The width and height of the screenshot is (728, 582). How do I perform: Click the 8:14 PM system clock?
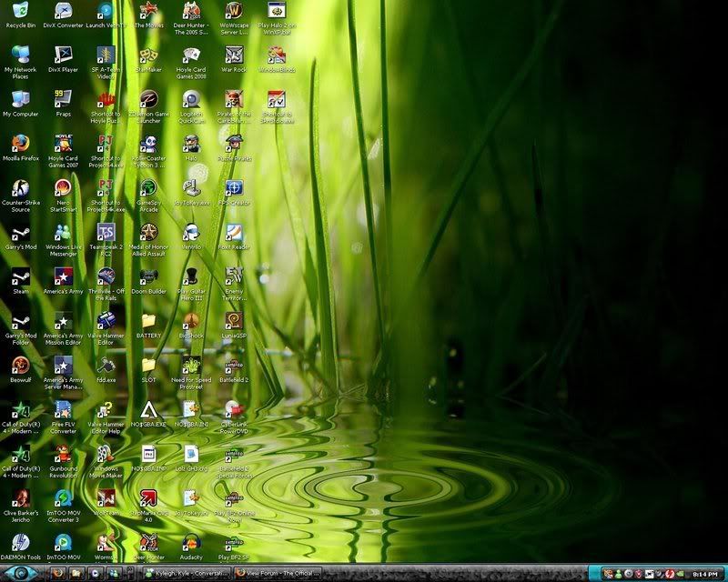[704, 574]
